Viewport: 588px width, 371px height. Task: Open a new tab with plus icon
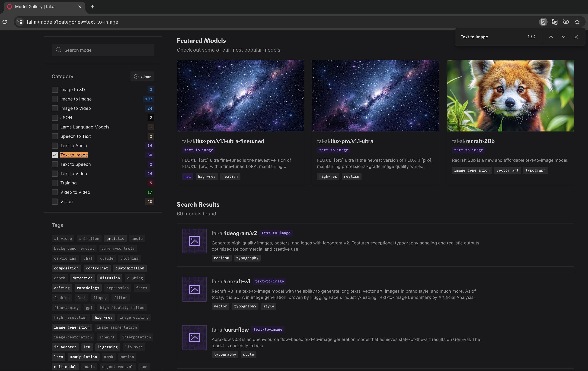[x=92, y=7]
